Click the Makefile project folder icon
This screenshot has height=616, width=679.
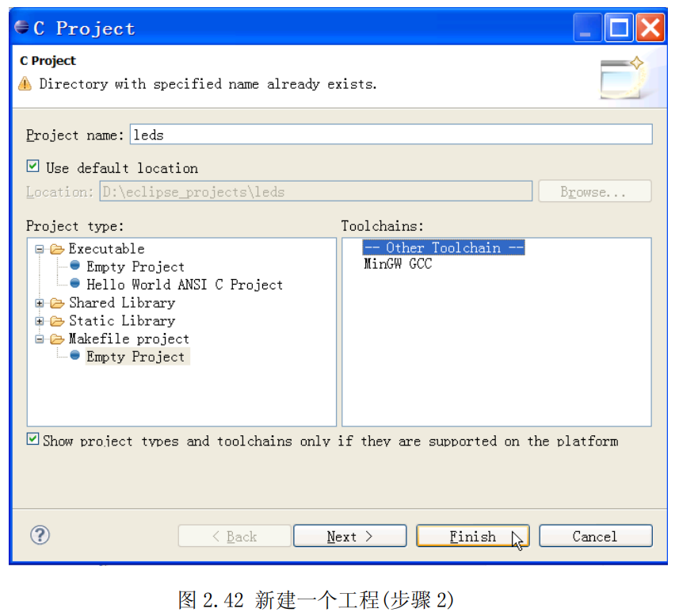tap(56, 339)
